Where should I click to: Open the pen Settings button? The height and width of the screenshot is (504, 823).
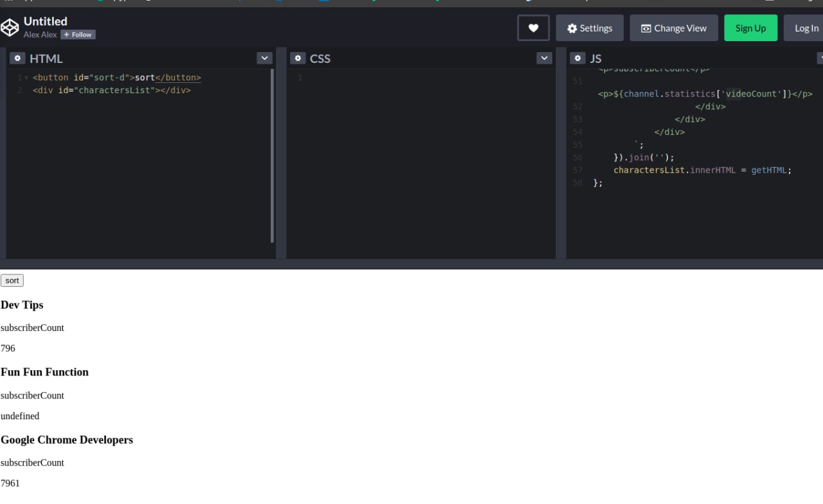(590, 28)
